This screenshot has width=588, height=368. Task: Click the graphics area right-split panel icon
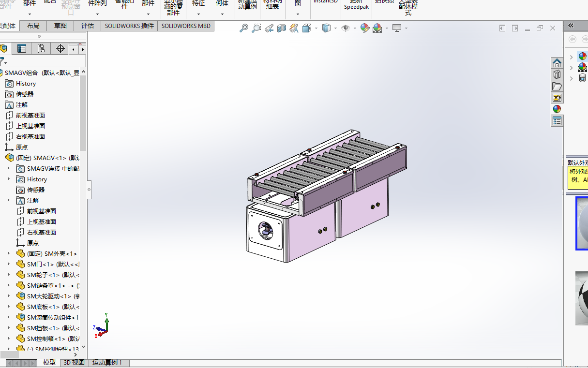click(x=515, y=29)
